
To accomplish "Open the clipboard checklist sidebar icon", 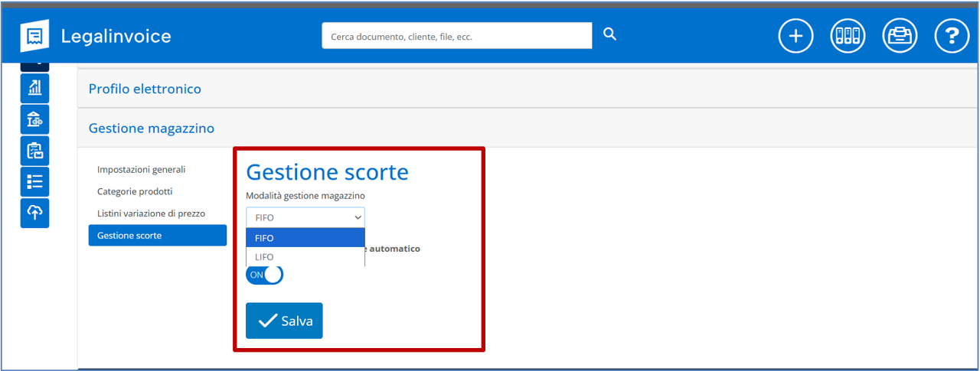I will 35,151.
